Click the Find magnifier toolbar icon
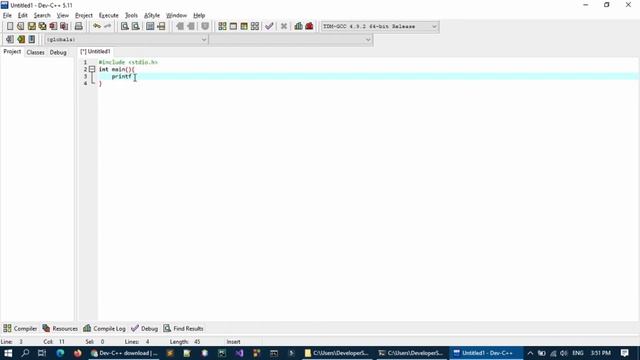The image size is (640, 360). click(x=124, y=26)
